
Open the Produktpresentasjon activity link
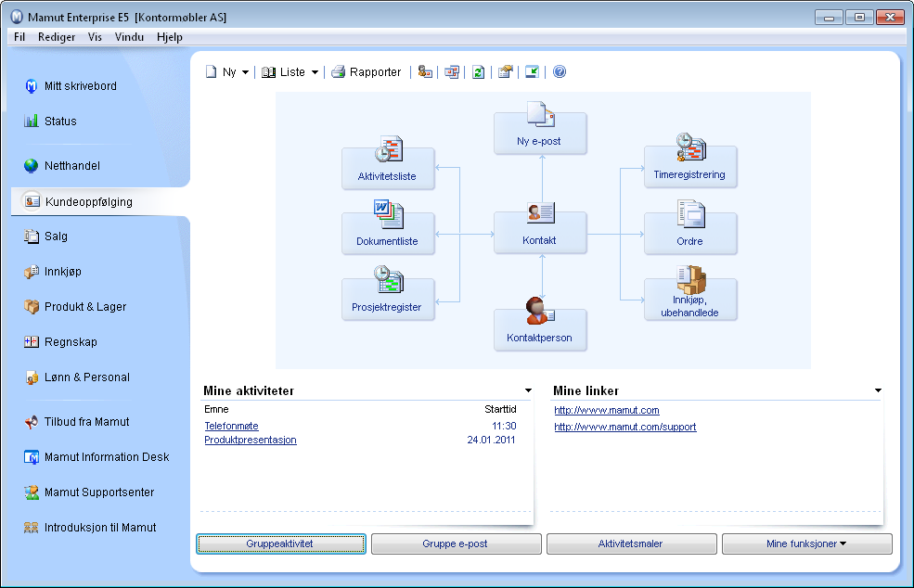(x=251, y=440)
